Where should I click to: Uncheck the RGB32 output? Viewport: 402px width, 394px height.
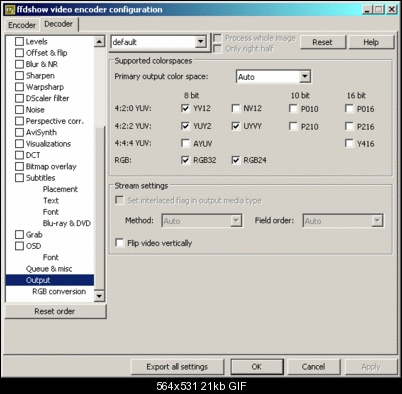[185, 160]
